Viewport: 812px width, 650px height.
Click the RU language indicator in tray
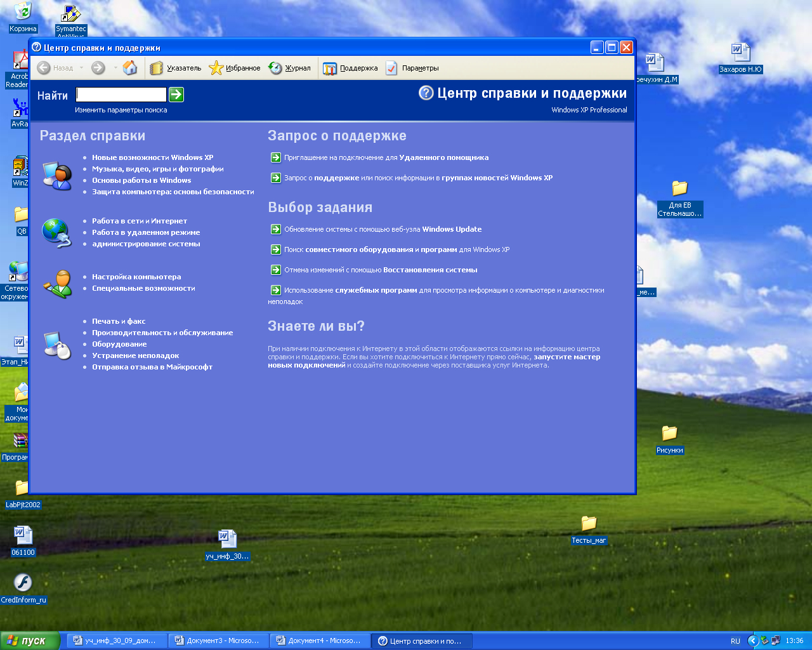(735, 641)
